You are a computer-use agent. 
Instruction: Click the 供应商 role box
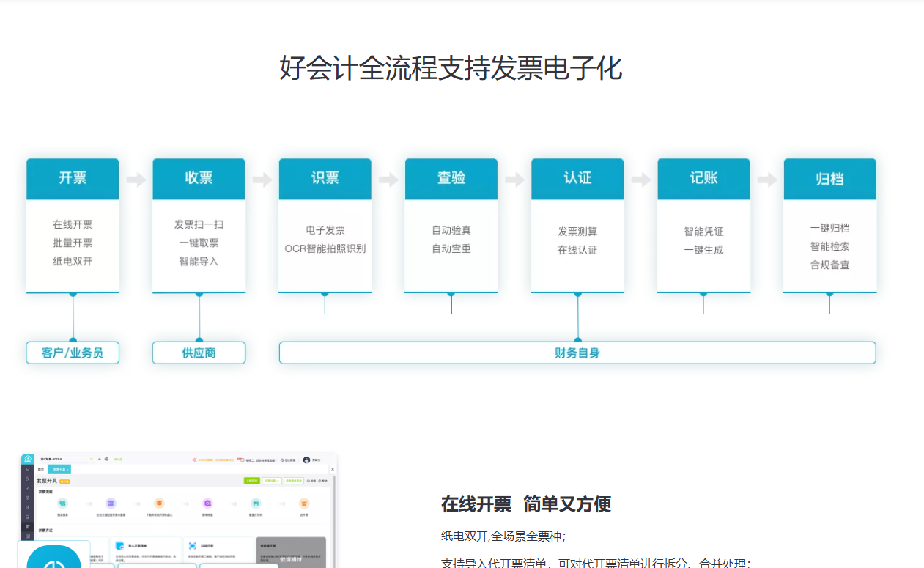point(199,353)
